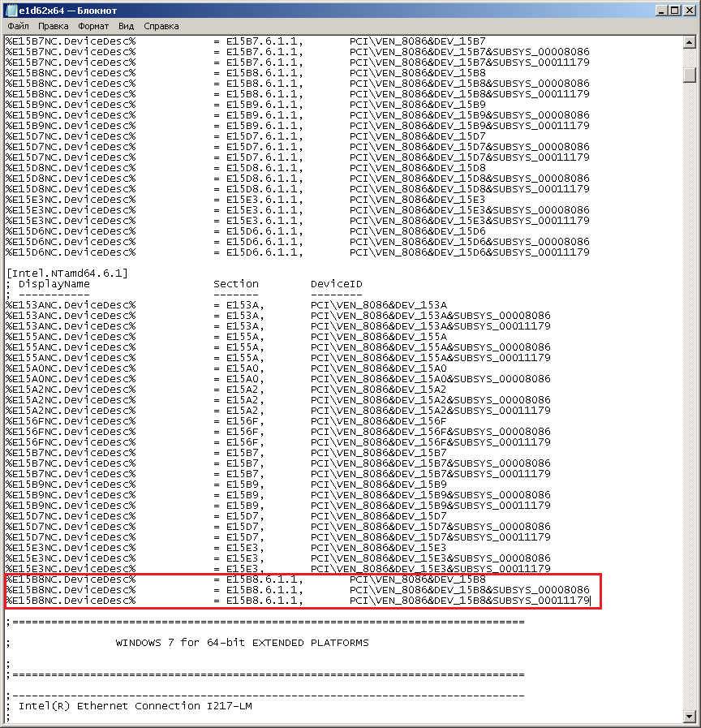This screenshot has height=728, width=701.
Task: Click PCI\VEN_8086&DEV_155A&SUBSYS_00008086 text
Action: pyautogui.click(x=430, y=347)
